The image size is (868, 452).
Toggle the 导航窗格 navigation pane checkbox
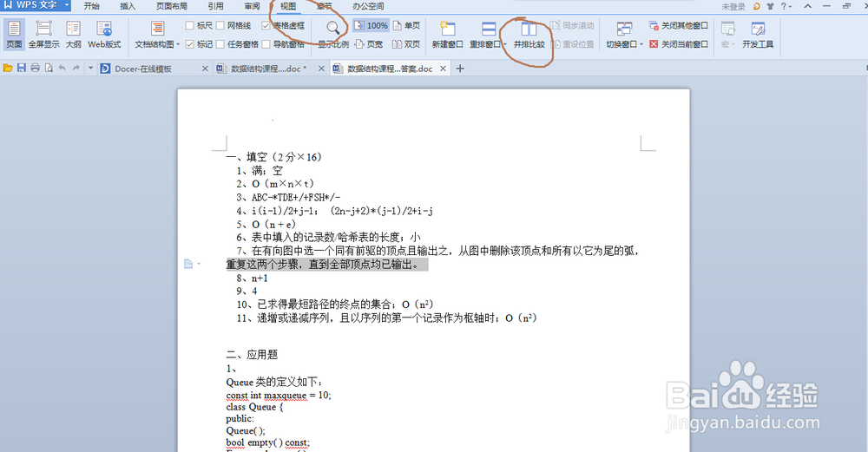click(x=266, y=43)
